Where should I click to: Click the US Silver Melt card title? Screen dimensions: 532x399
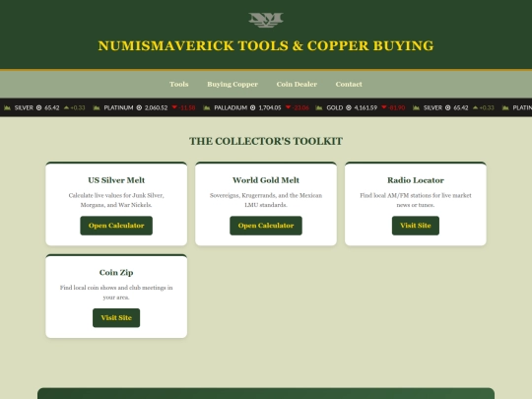[116, 180]
